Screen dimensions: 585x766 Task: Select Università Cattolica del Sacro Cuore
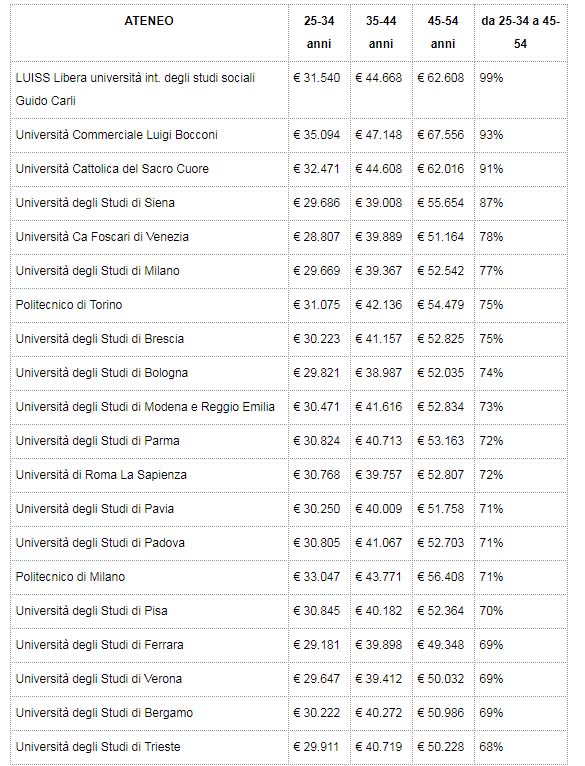tap(112, 169)
